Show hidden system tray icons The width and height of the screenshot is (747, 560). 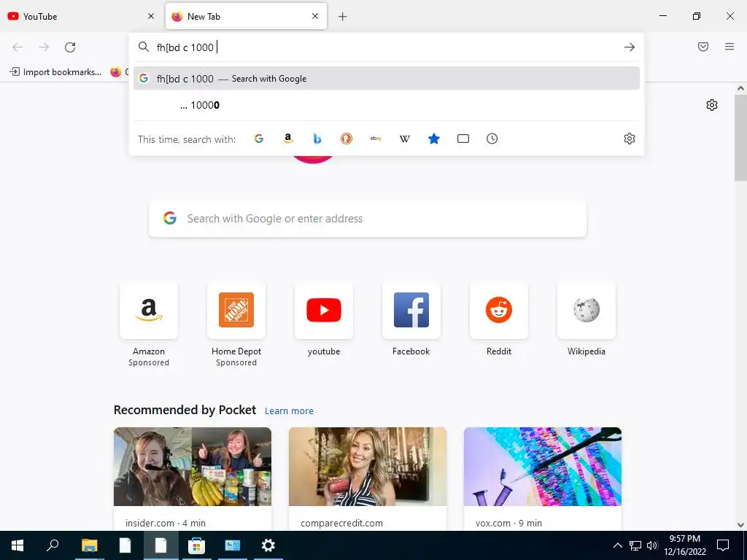point(617,545)
